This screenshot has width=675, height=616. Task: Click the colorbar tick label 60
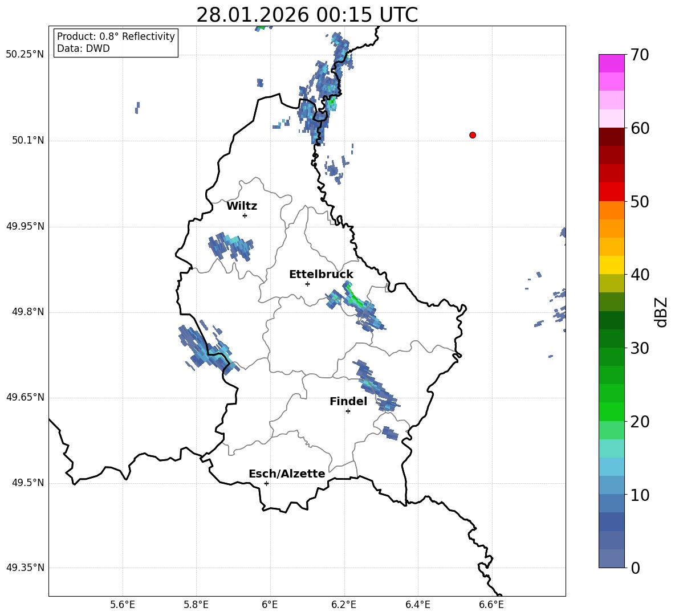point(640,128)
